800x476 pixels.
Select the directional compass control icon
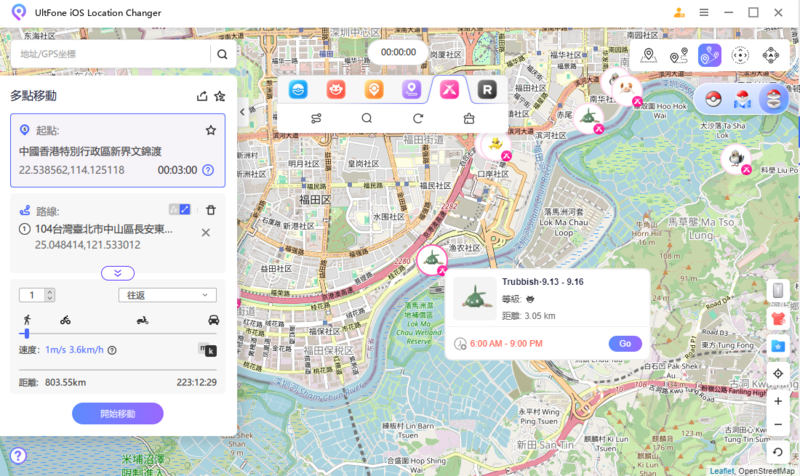coord(770,55)
